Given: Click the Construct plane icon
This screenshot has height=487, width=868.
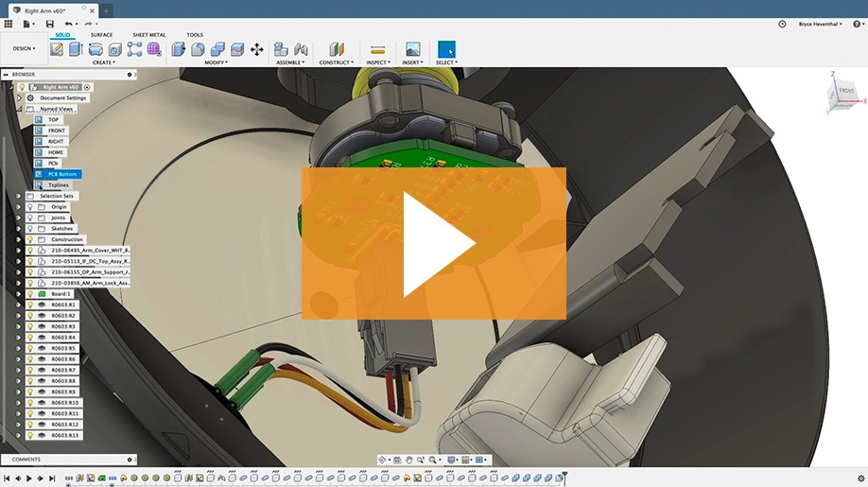Looking at the screenshot, I should point(337,49).
